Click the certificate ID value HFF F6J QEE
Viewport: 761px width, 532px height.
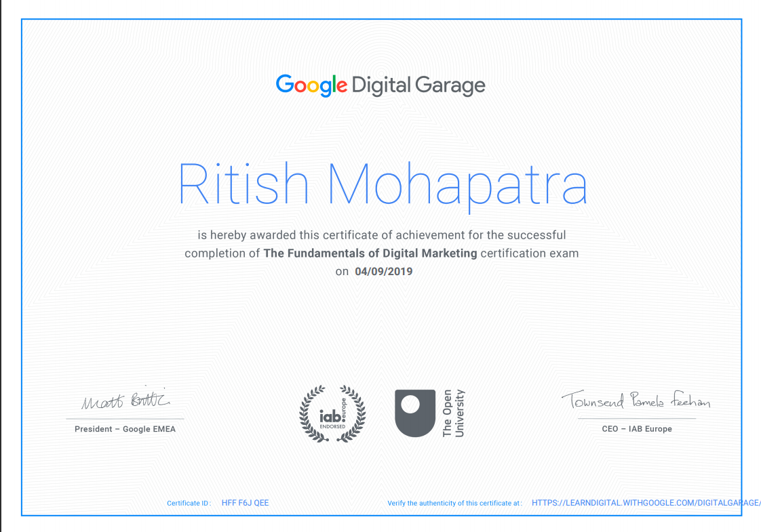coord(245,503)
